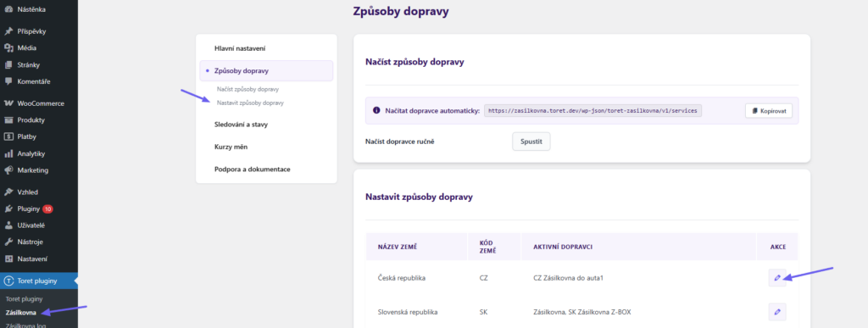Click the Vzhled brush icon
Image resolution: width=868 pixels, height=328 pixels.
pyautogui.click(x=8, y=192)
